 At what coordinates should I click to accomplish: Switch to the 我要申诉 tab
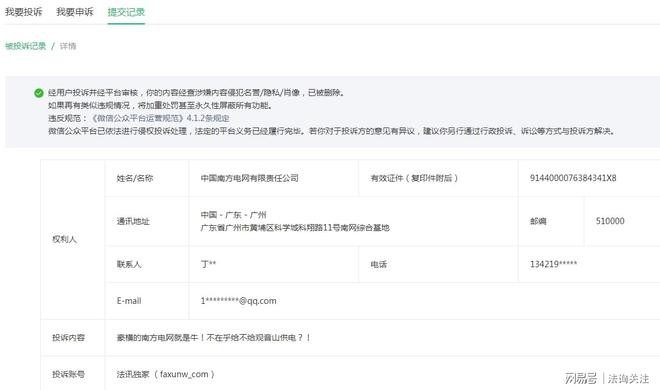tap(75, 12)
